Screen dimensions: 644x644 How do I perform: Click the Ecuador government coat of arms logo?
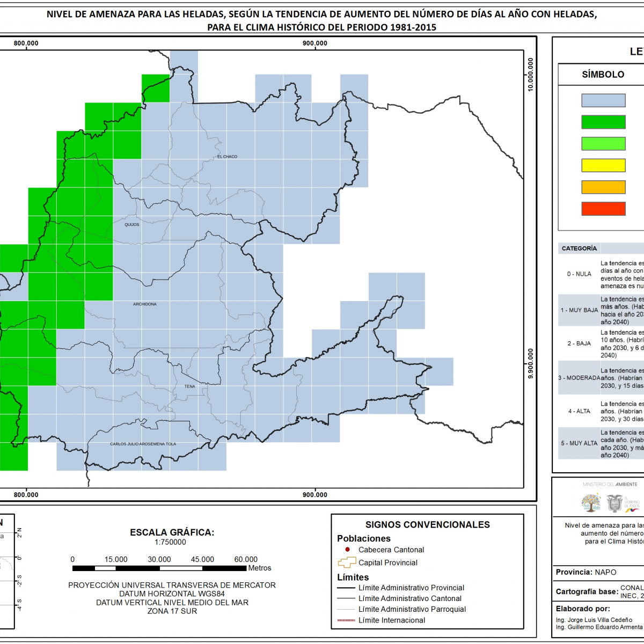point(614,503)
